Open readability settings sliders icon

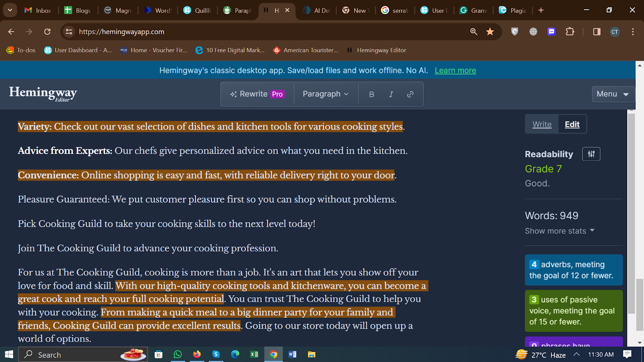591,154
